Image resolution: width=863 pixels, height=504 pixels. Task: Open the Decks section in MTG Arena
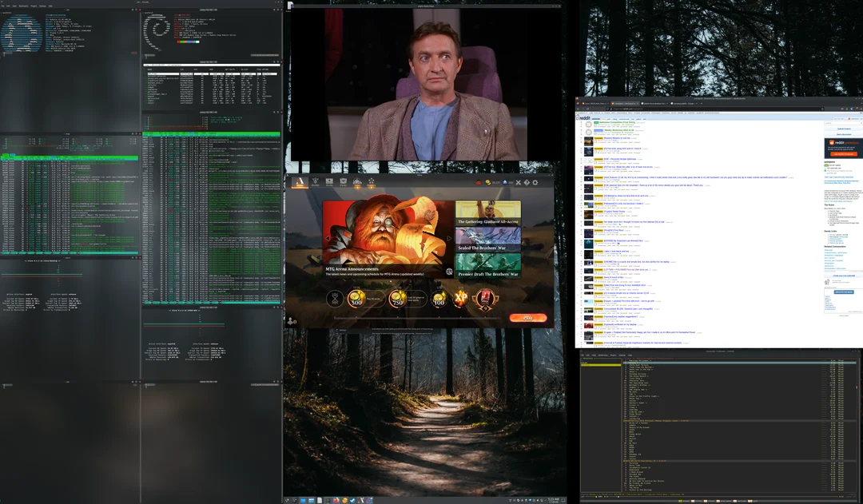[329, 182]
